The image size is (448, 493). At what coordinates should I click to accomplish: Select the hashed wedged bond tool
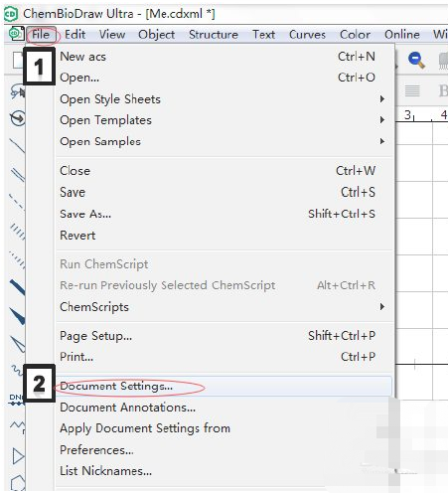17,259
